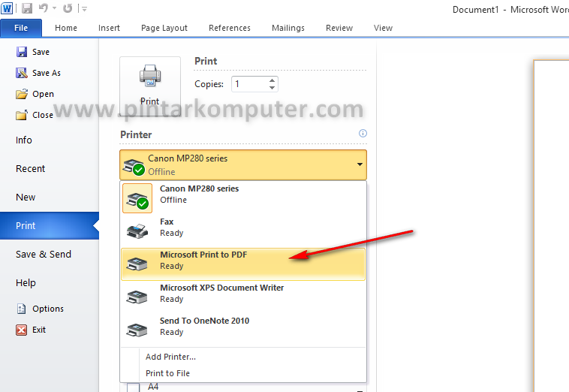Choose Canon MP280 series from printer list
This screenshot has height=392, width=569.
click(x=243, y=198)
